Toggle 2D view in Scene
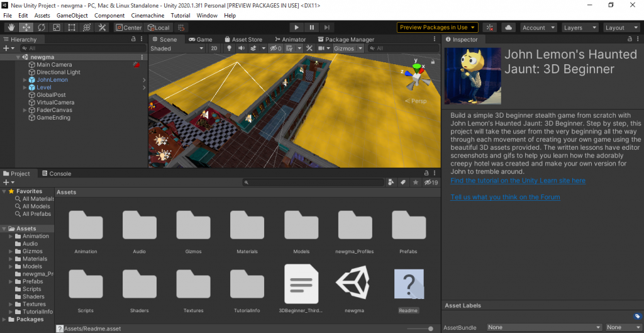644x333 pixels. point(214,48)
